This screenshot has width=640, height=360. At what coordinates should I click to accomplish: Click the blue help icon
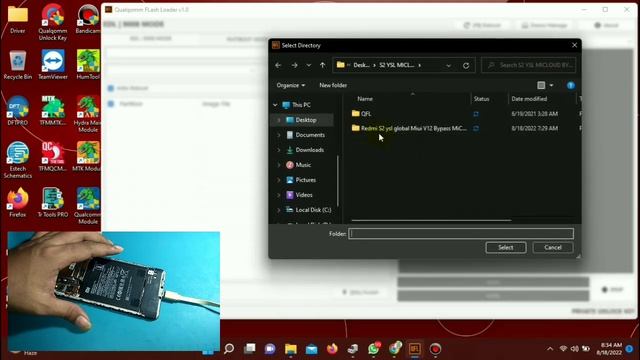[571, 85]
